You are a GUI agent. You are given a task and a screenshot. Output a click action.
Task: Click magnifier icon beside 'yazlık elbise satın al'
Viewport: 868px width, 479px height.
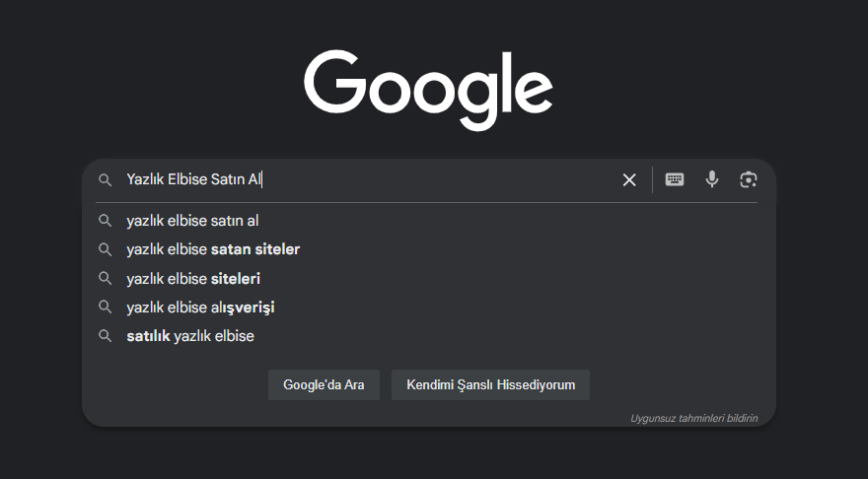pyautogui.click(x=106, y=221)
